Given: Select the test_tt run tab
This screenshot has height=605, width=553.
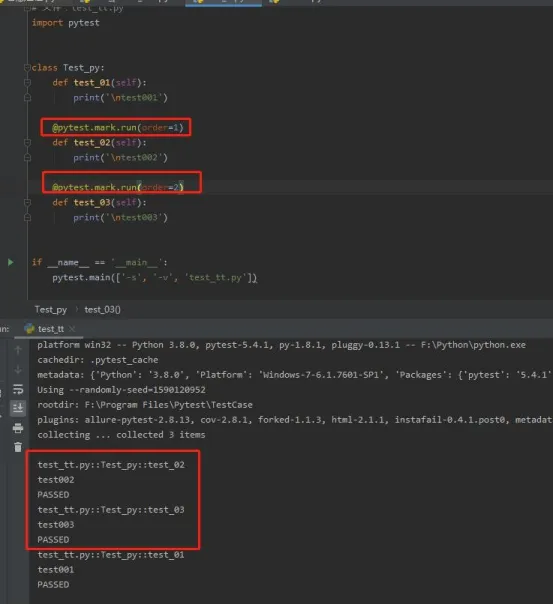Looking at the screenshot, I should tap(50, 329).
